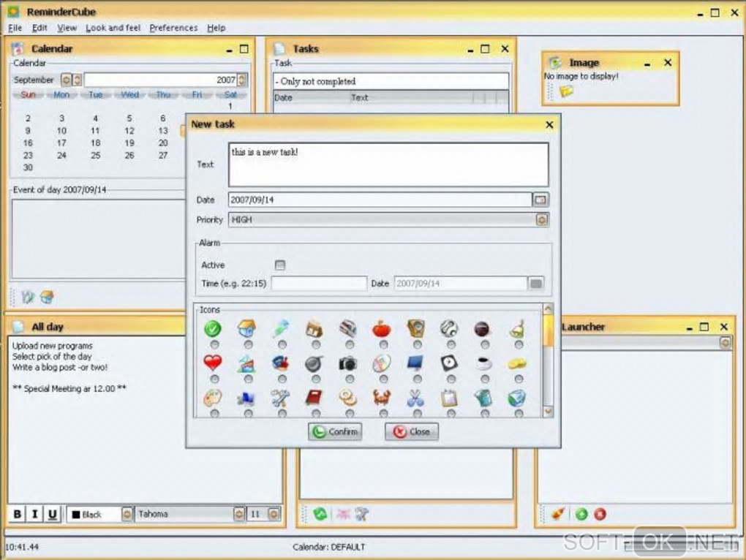The height and width of the screenshot is (560, 746).
Task: Select radio button under wrench tools icon
Action: pyautogui.click(x=282, y=414)
